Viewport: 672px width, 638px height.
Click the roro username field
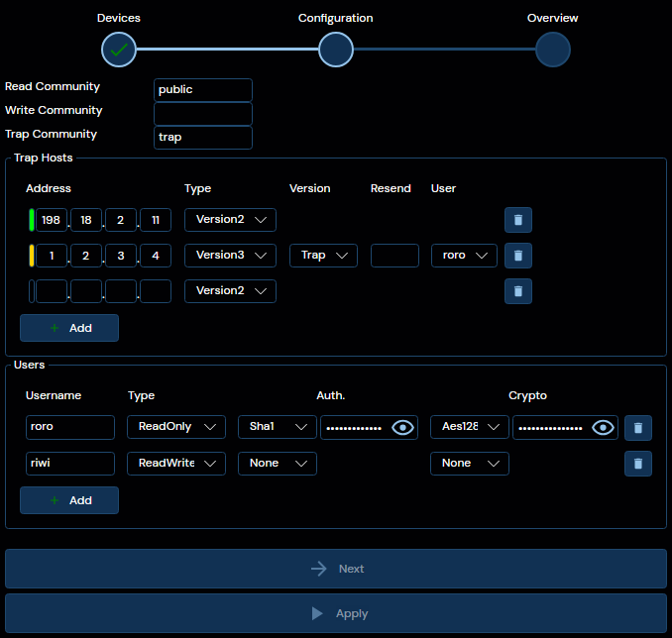[70, 427]
